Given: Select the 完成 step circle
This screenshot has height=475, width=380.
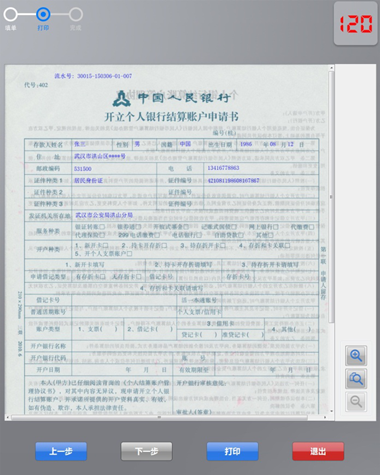Looking at the screenshot, I should [76, 14].
